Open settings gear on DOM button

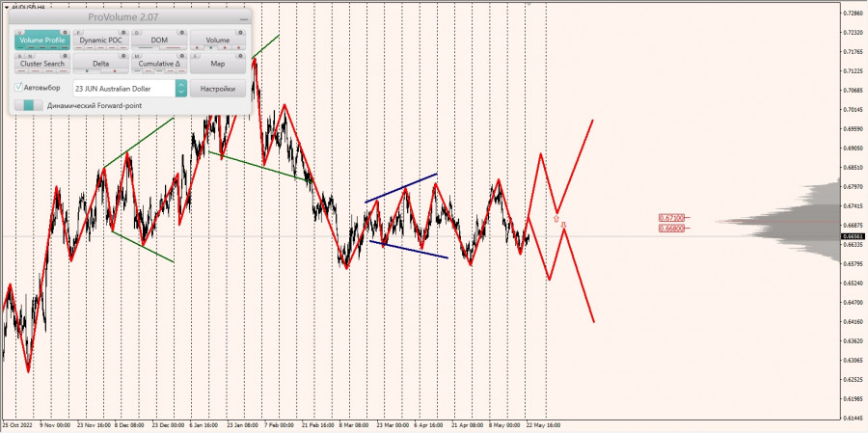(182, 33)
